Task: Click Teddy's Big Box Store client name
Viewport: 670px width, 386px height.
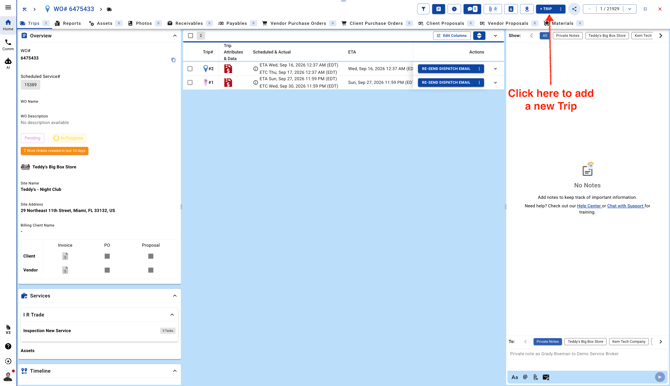Action: (x=54, y=167)
